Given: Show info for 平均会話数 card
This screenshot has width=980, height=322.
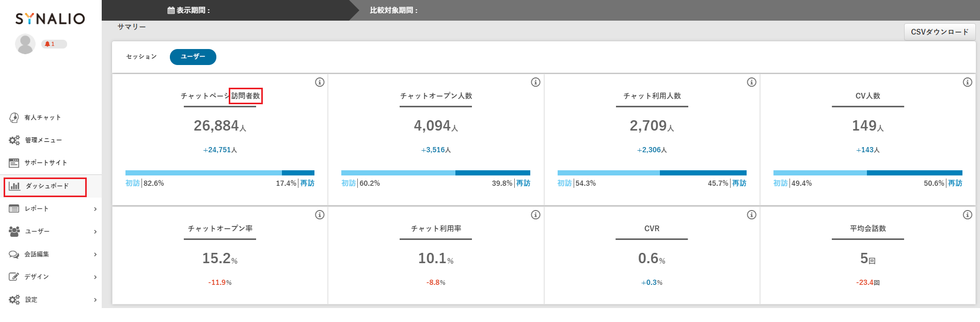Looking at the screenshot, I should coord(968,215).
